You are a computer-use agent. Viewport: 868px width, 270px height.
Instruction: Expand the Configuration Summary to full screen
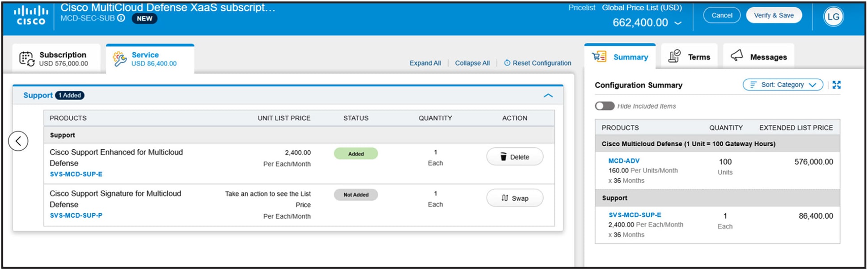[x=837, y=85]
